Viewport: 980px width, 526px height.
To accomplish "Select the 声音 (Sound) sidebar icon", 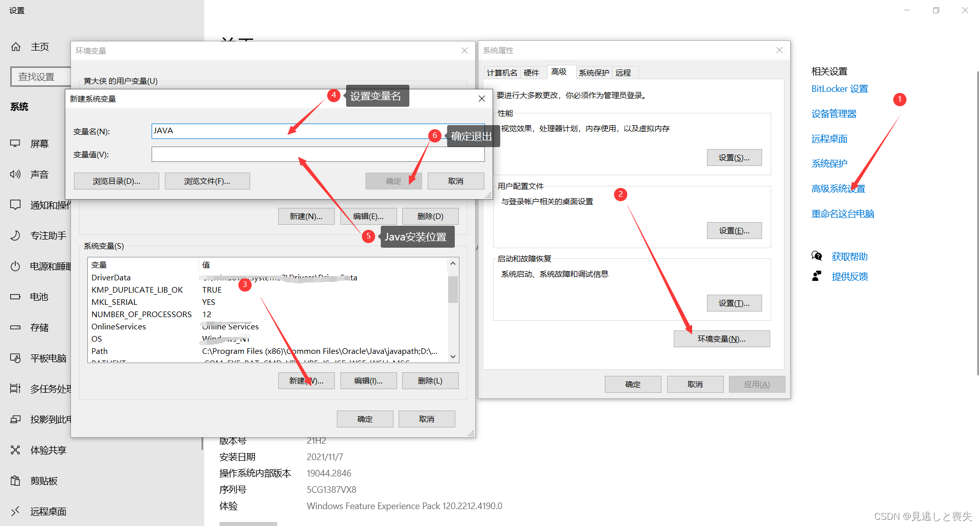I will [15, 174].
